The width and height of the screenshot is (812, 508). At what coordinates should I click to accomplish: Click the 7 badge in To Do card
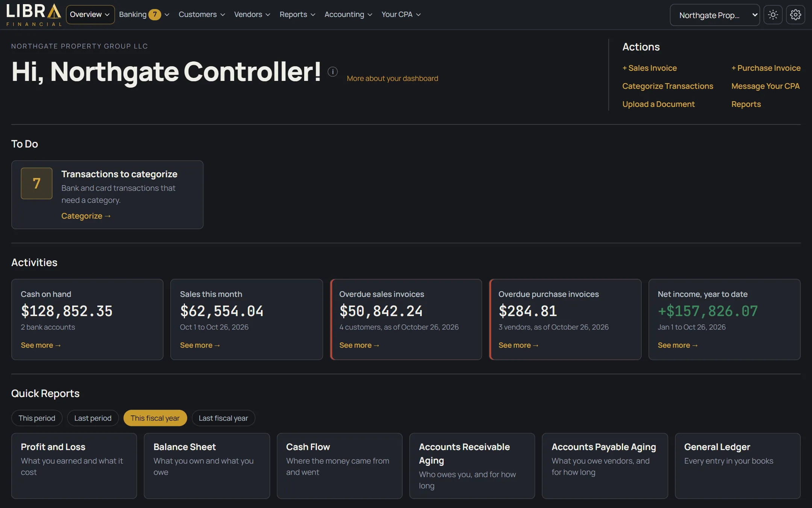point(36,183)
